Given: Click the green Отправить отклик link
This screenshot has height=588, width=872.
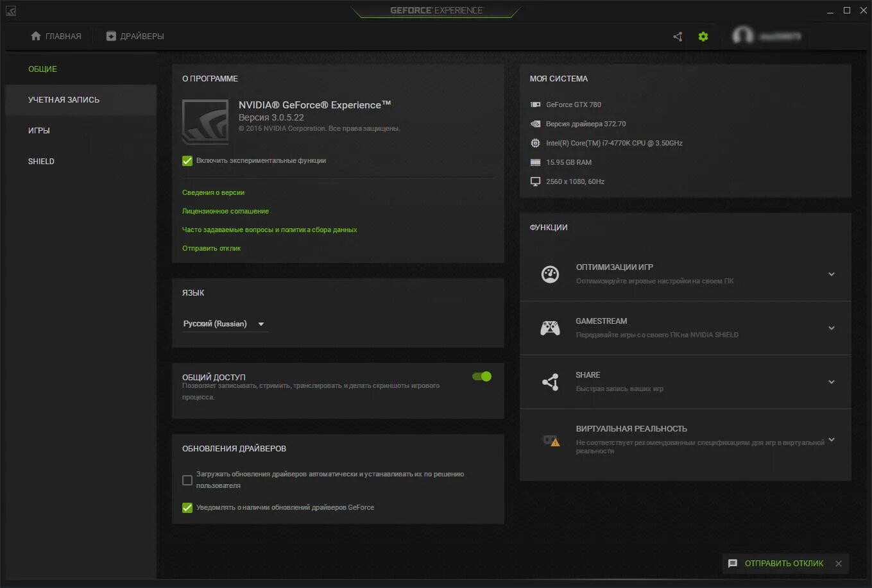Looking at the screenshot, I should tap(211, 248).
